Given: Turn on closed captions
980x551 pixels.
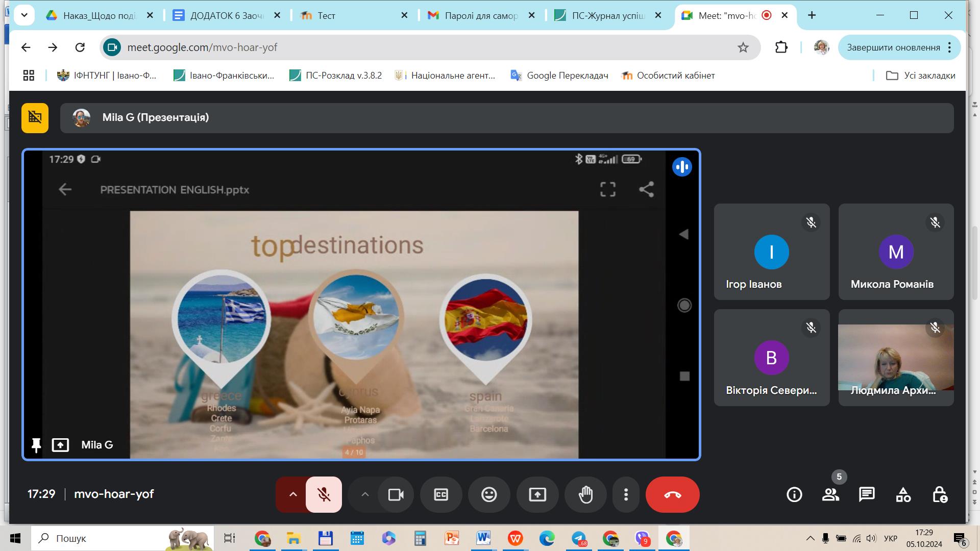Looking at the screenshot, I should 441,494.
